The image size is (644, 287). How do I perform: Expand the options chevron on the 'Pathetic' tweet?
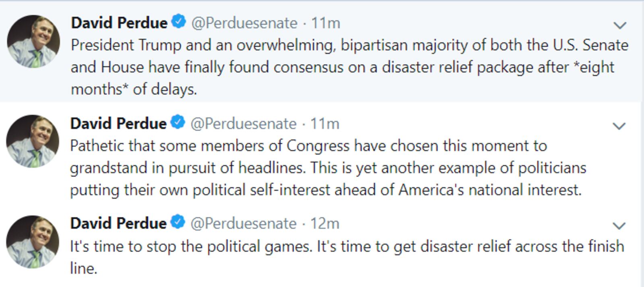(619, 126)
